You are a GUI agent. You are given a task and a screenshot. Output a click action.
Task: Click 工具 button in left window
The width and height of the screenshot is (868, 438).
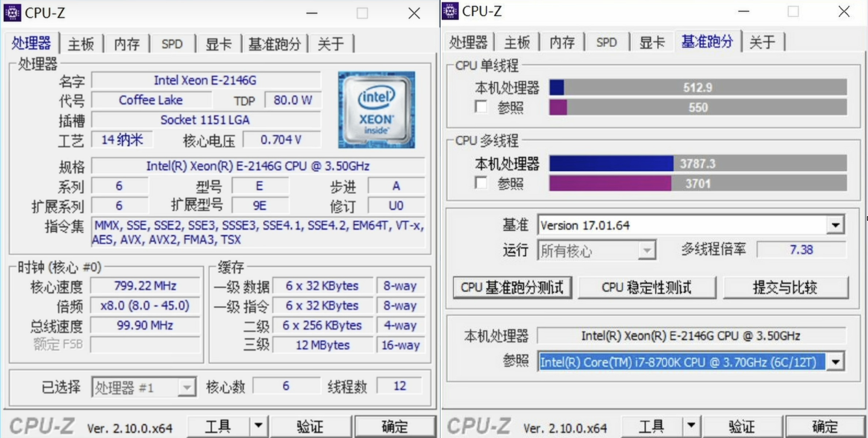click(x=218, y=426)
